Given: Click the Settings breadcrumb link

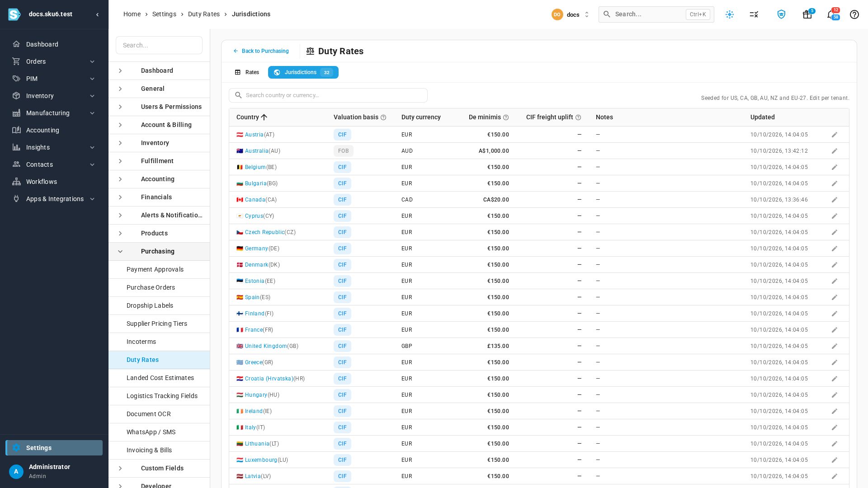Looking at the screenshot, I should (x=164, y=14).
